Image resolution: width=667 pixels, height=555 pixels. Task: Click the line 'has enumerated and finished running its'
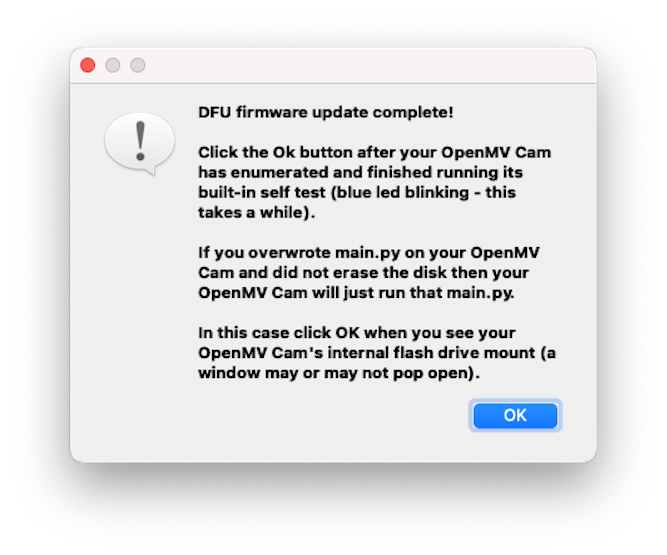tap(360, 172)
